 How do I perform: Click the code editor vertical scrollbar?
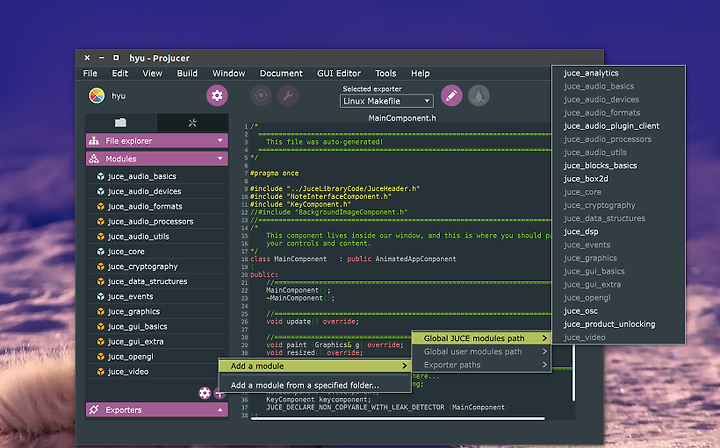tap(573, 372)
